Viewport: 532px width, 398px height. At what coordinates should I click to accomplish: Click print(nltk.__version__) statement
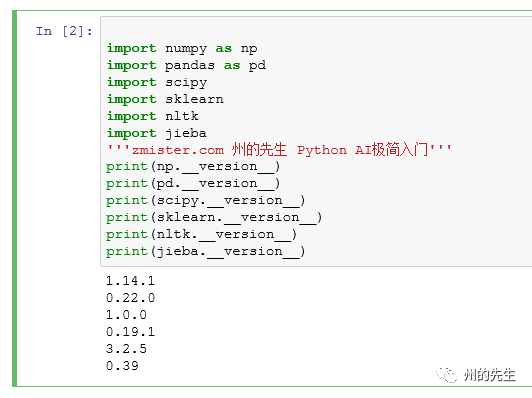202,234
